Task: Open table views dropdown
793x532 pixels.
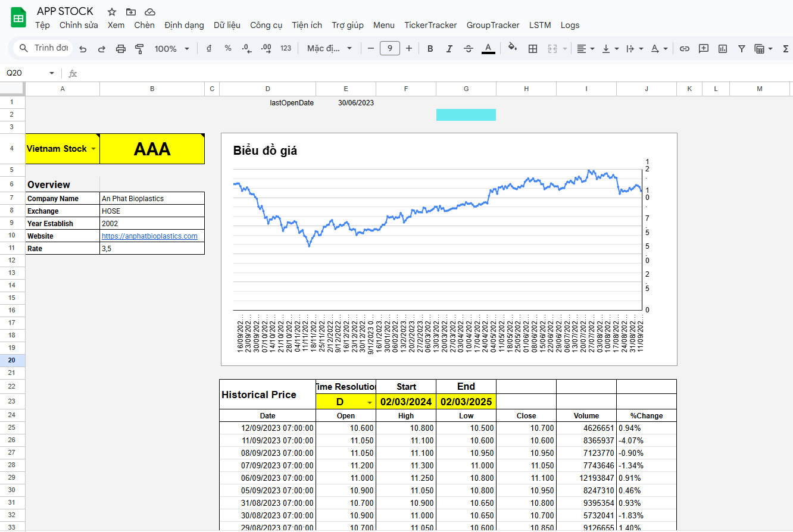Action: click(763, 49)
